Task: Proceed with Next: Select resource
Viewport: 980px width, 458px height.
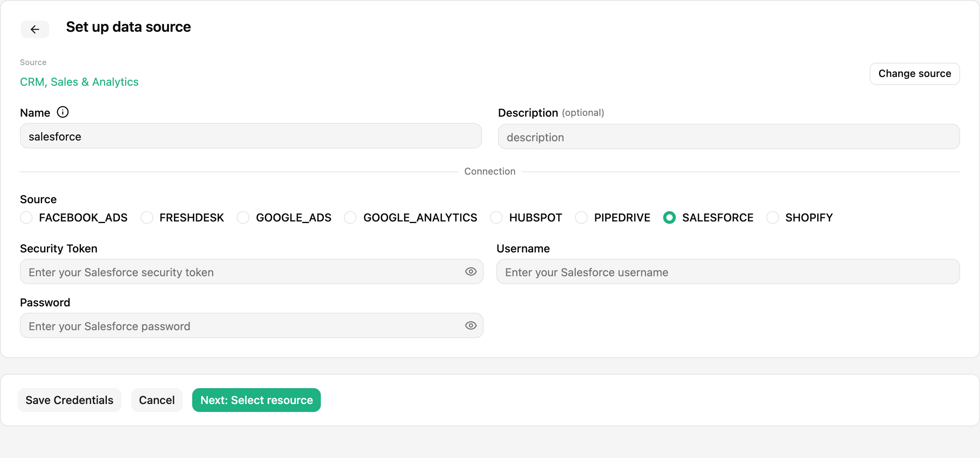Action: [257, 400]
